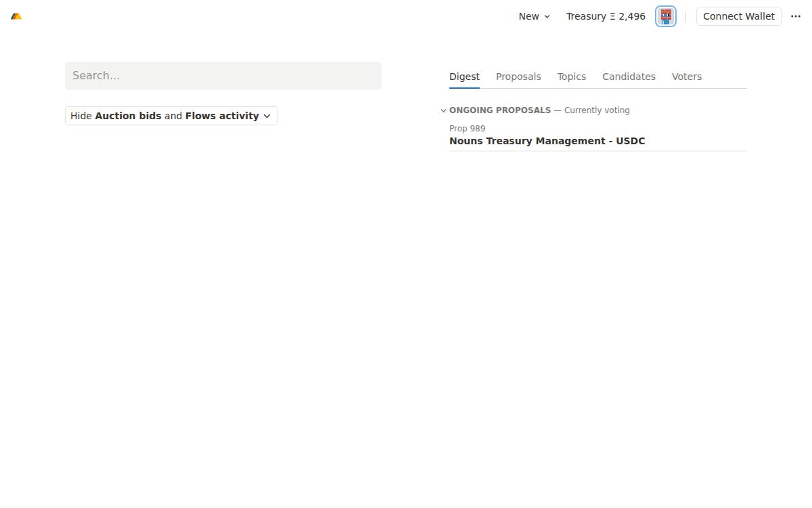Open the Hide Auction bids filter dropdown
This screenshot has width=812, height=508.
pyautogui.click(x=171, y=116)
